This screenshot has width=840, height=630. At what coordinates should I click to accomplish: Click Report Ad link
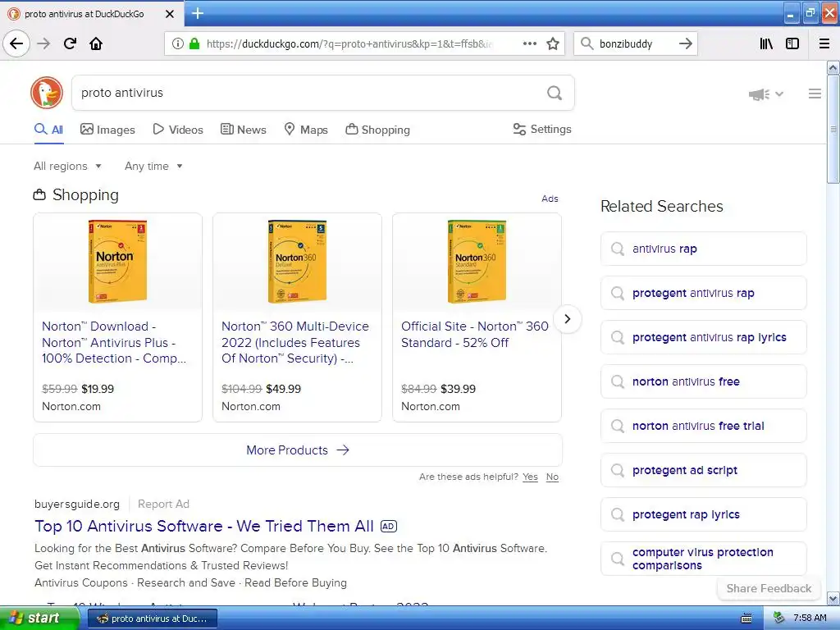point(163,504)
